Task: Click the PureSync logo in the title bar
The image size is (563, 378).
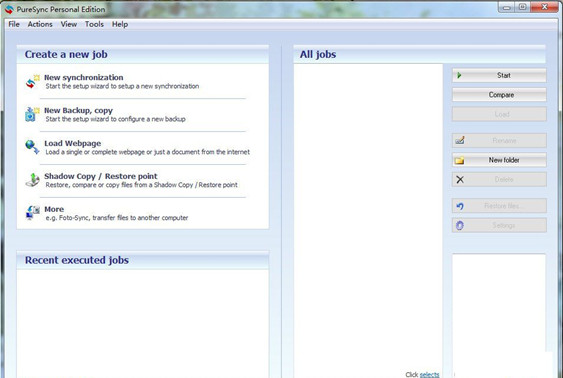Action: click(x=9, y=9)
